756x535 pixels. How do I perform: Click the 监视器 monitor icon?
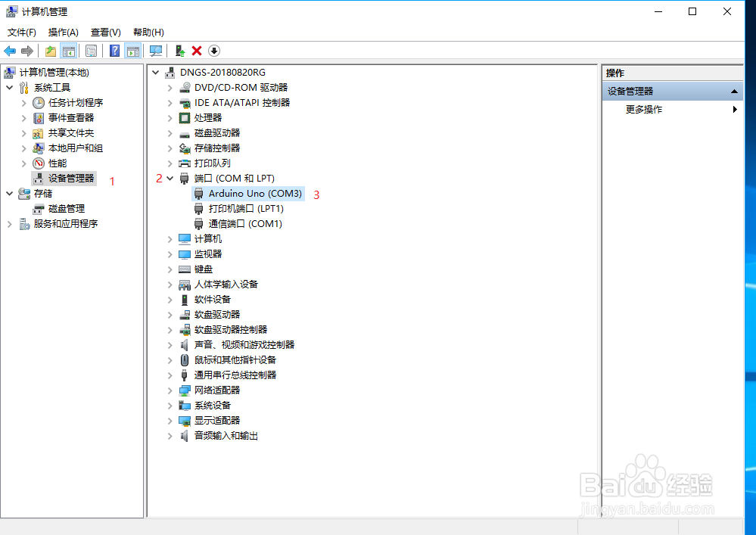(185, 254)
